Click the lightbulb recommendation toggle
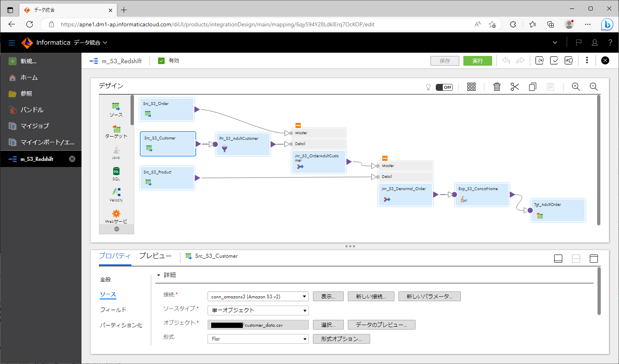 [x=428, y=87]
